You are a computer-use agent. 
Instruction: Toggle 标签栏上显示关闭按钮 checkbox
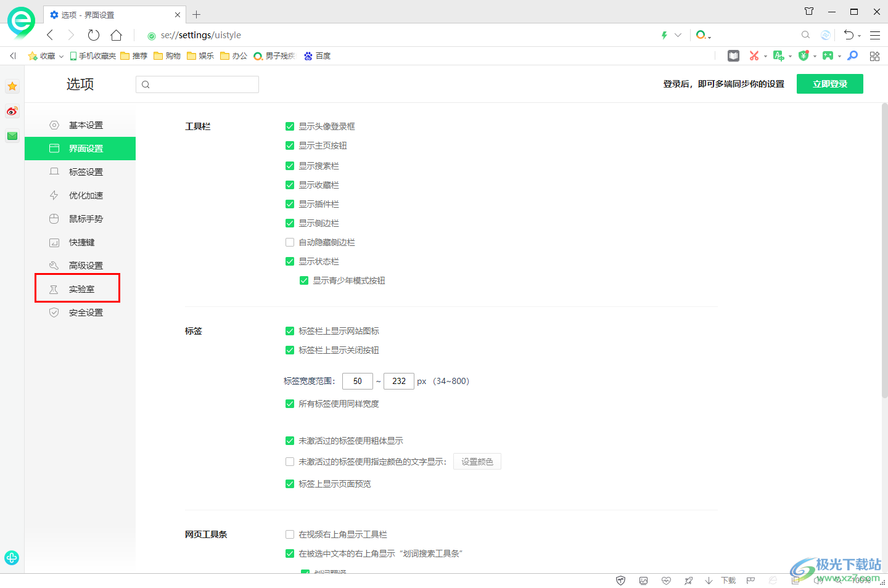click(290, 350)
